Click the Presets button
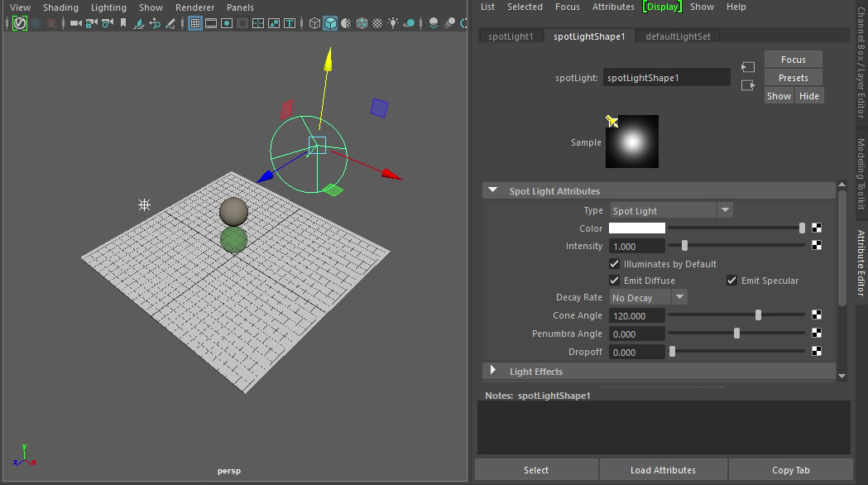The height and width of the screenshot is (485, 868). click(x=793, y=78)
